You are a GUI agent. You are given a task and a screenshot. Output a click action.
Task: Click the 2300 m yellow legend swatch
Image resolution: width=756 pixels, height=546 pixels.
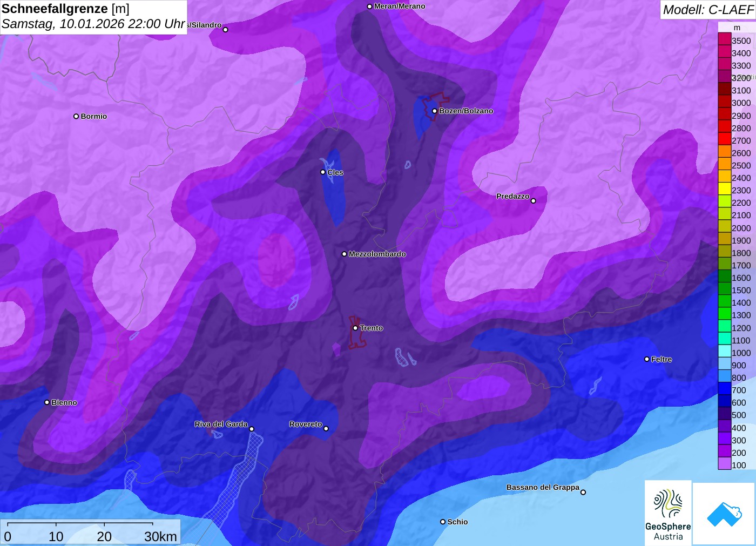click(725, 188)
